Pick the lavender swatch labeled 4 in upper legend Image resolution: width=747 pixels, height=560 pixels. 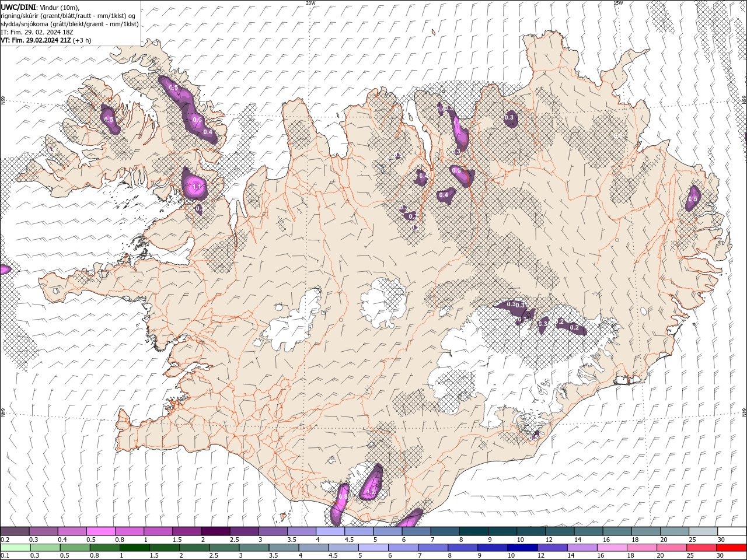(x=330, y=531)
